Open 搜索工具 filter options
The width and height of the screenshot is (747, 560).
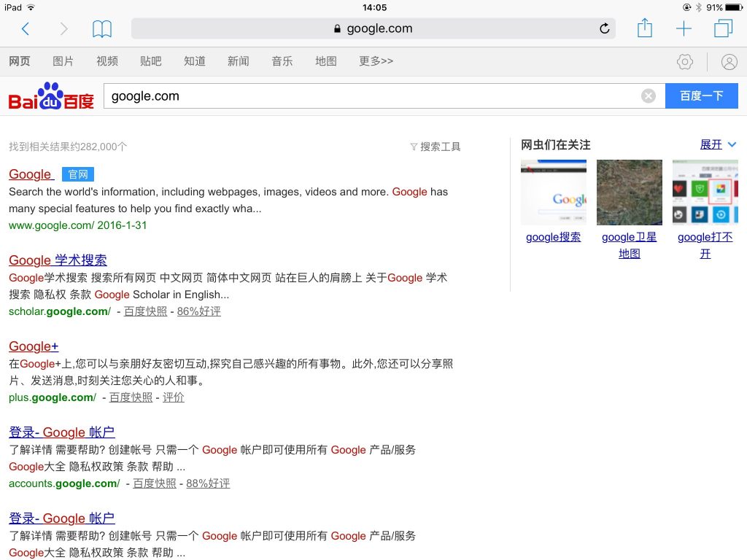(x=436, y=147)
